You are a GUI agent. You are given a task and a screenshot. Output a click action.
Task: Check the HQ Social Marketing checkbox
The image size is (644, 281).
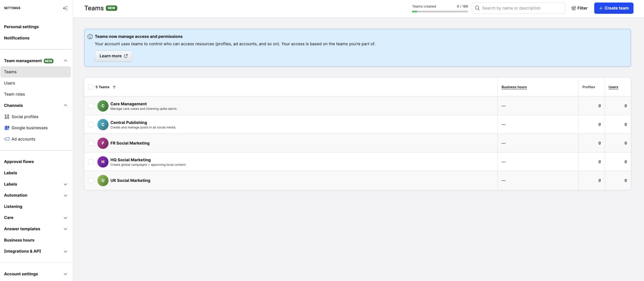tap(91, 162)
